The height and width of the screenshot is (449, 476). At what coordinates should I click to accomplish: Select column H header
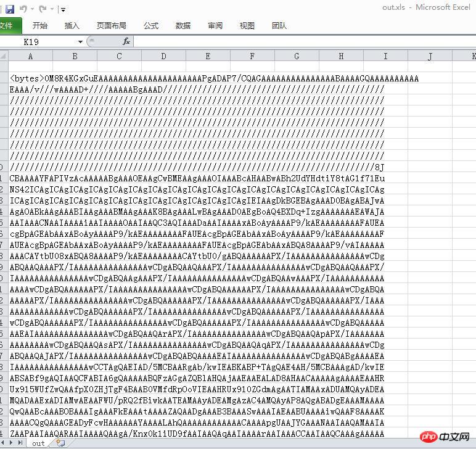point(341,56)
